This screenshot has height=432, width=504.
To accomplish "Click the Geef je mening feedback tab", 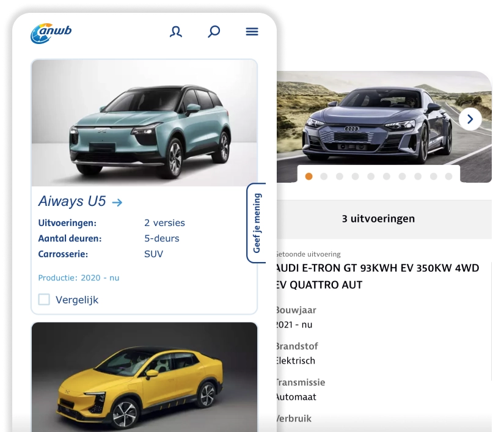I will pyautogui.click(x=257, y=223).
